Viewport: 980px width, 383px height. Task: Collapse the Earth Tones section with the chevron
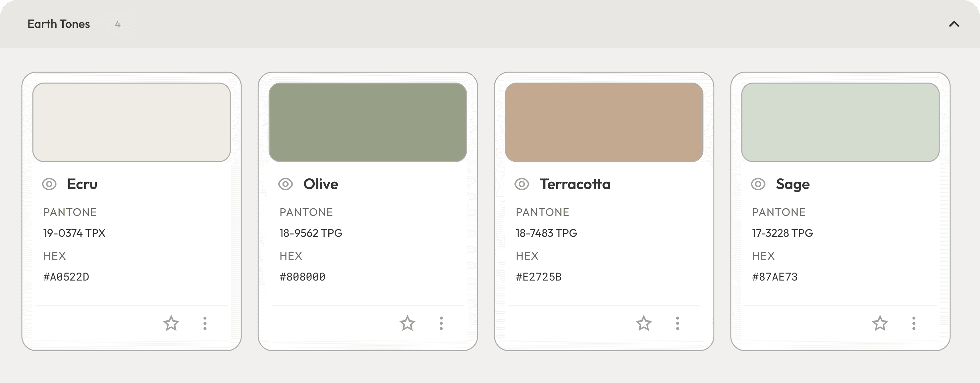click(954, 24)
